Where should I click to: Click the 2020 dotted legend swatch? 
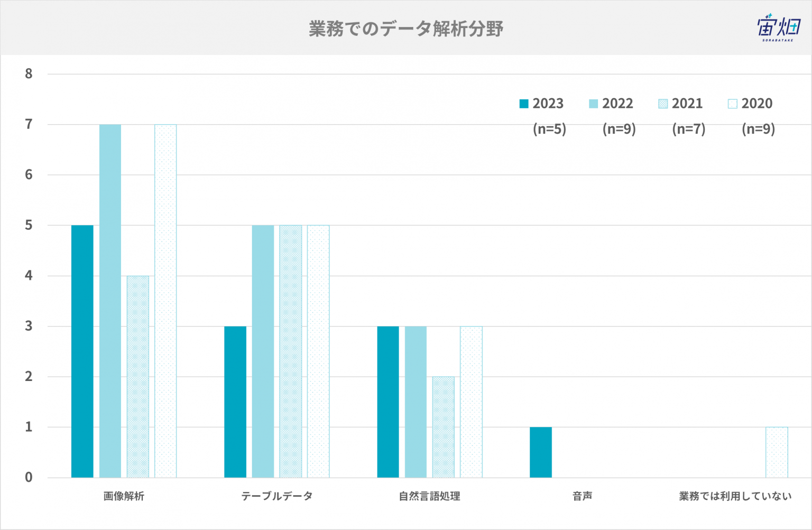click(733, 104)
